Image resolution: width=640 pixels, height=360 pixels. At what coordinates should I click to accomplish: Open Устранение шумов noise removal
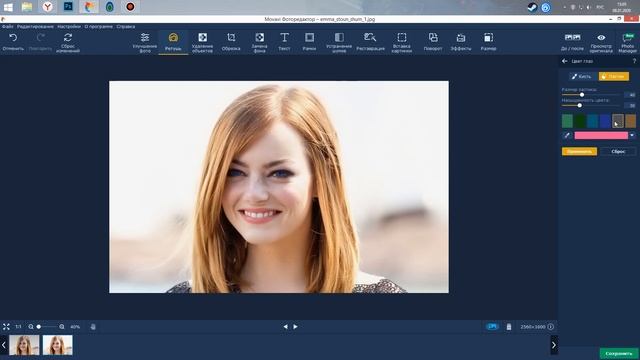click(339, 42)
